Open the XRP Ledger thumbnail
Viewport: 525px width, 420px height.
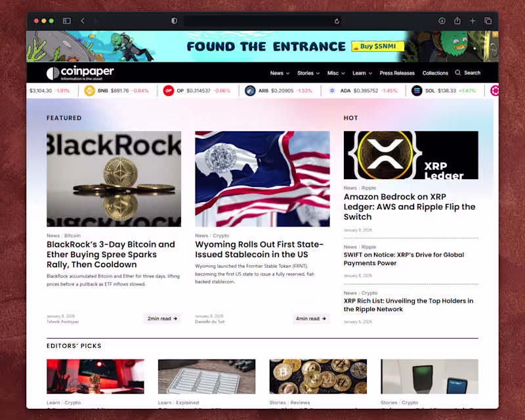point(411,155)
